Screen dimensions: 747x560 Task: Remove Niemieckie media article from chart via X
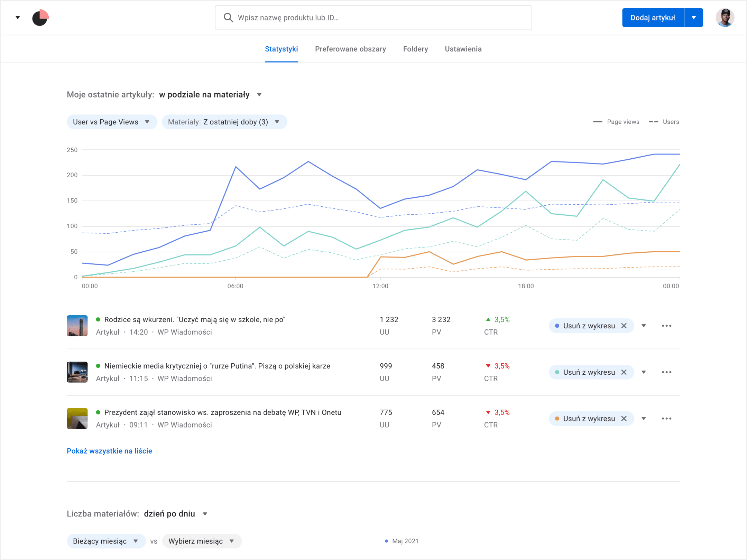[624, 372]
